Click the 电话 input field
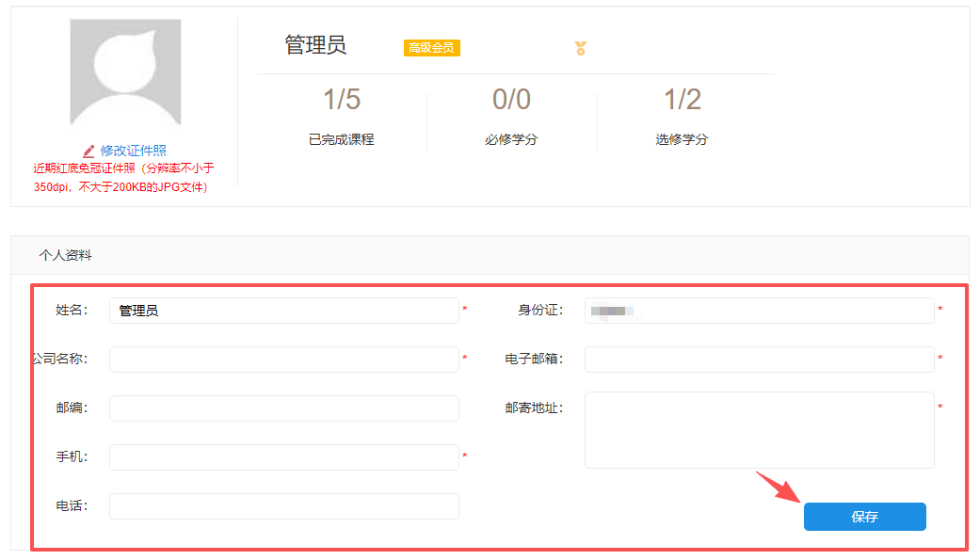 tap(283, 506)
